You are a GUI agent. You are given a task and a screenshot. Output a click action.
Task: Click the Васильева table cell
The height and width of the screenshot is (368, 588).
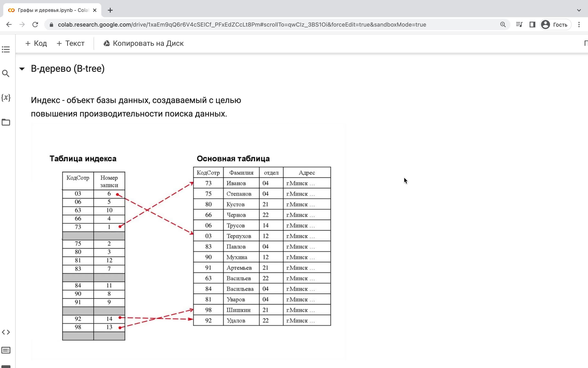pos(241,289)
